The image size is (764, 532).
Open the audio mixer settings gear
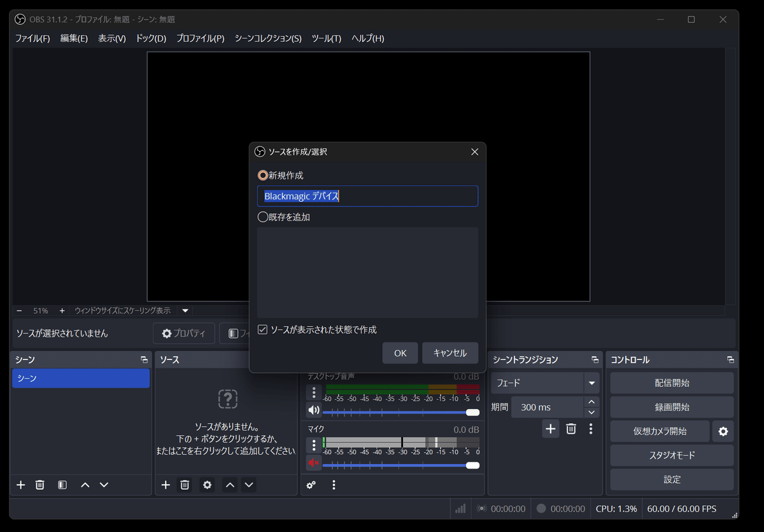pyautogui.click(x=311, y=484)
